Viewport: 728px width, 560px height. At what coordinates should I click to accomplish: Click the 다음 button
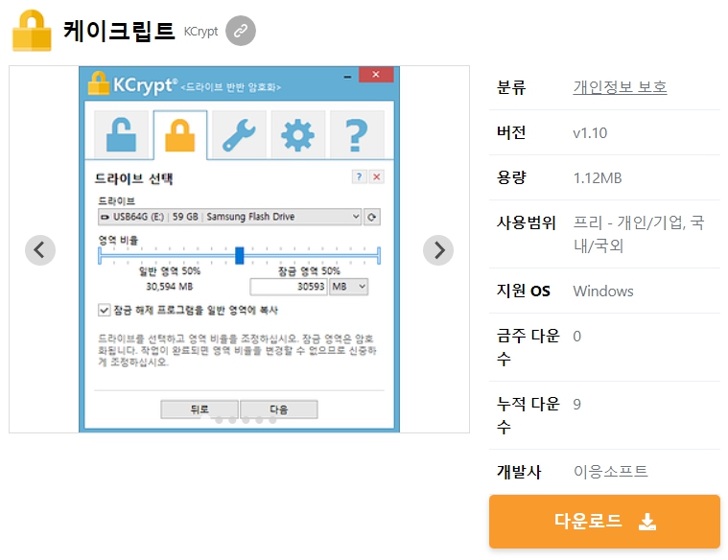coord(279,409)
